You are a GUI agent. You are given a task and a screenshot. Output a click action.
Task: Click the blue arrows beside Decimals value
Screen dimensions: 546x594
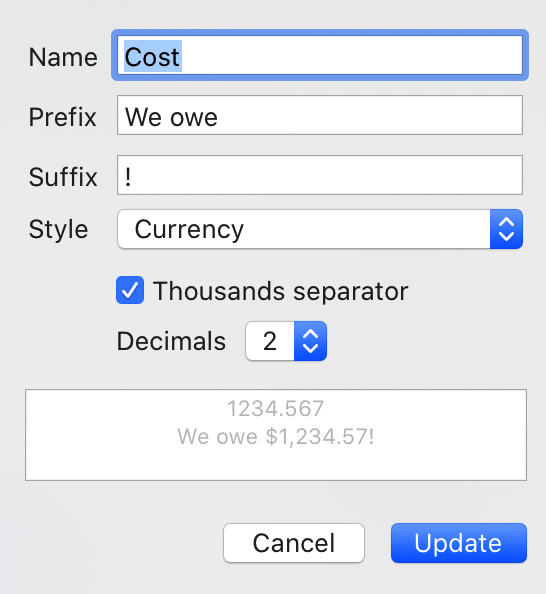pos(310,341)
